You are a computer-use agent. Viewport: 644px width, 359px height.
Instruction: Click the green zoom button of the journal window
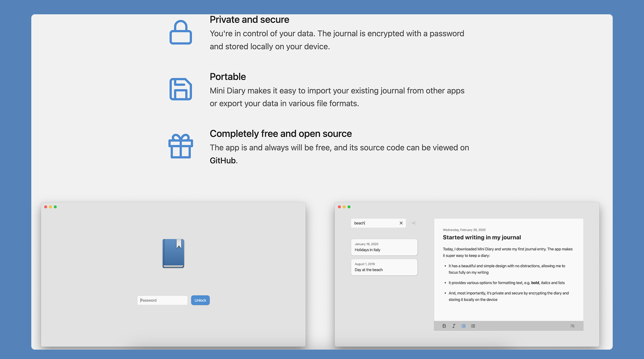349,207
